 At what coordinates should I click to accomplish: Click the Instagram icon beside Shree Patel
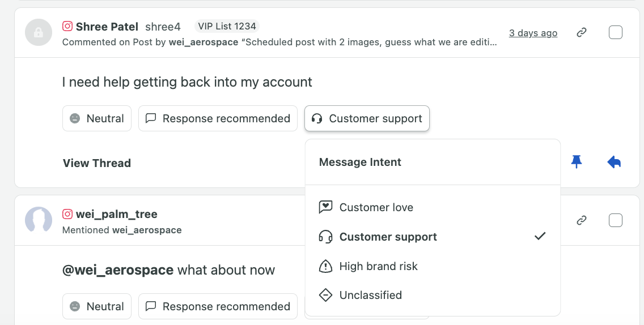click(67, 26)
